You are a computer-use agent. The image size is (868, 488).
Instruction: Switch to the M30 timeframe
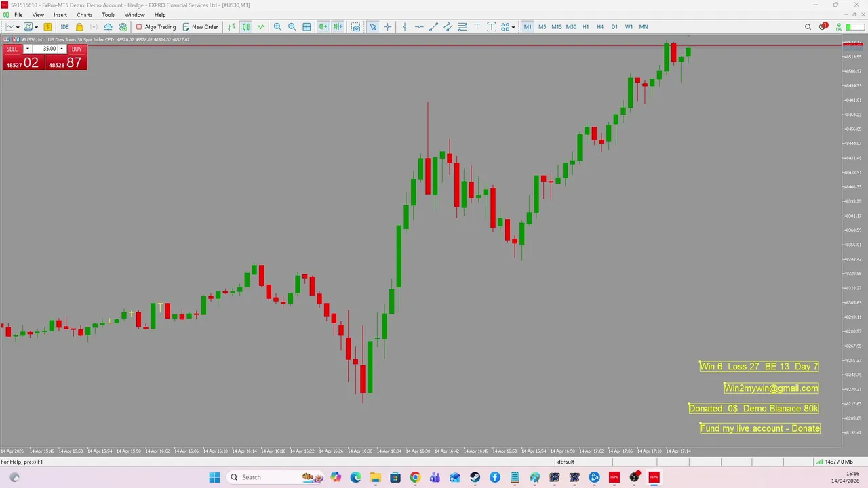(571, 27)
